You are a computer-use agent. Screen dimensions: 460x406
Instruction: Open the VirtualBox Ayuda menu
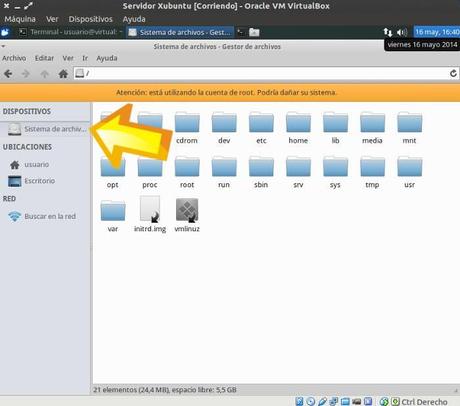[x=134, y=19]
